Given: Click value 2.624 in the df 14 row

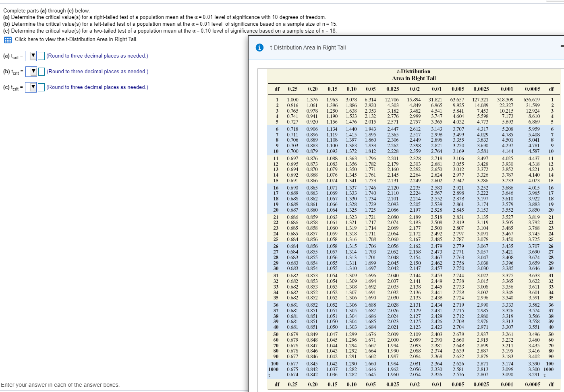Looking at the screenshot, I should (x=436, y=175).
